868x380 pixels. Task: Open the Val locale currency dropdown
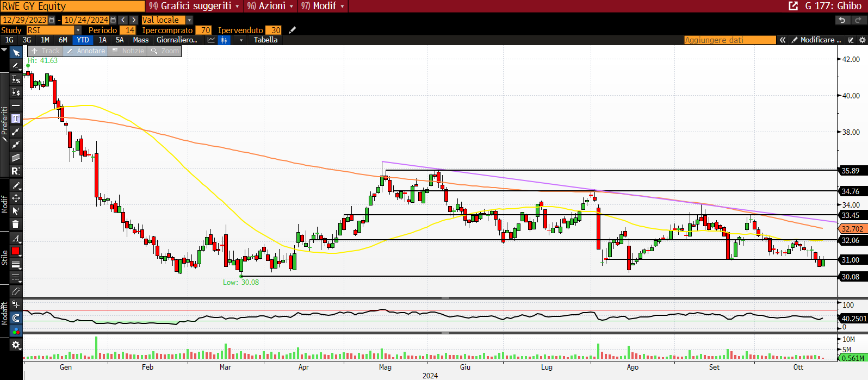190,20
